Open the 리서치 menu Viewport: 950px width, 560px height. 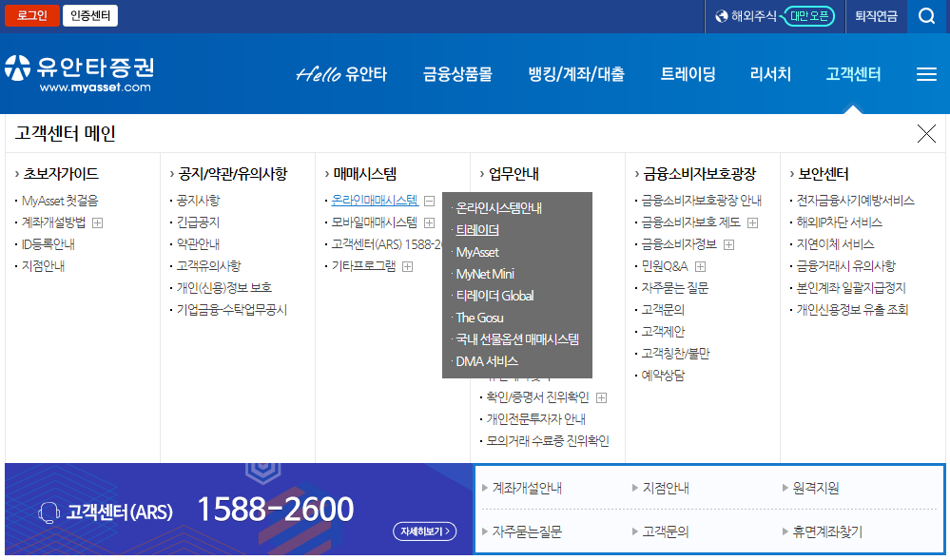(770, 74)
